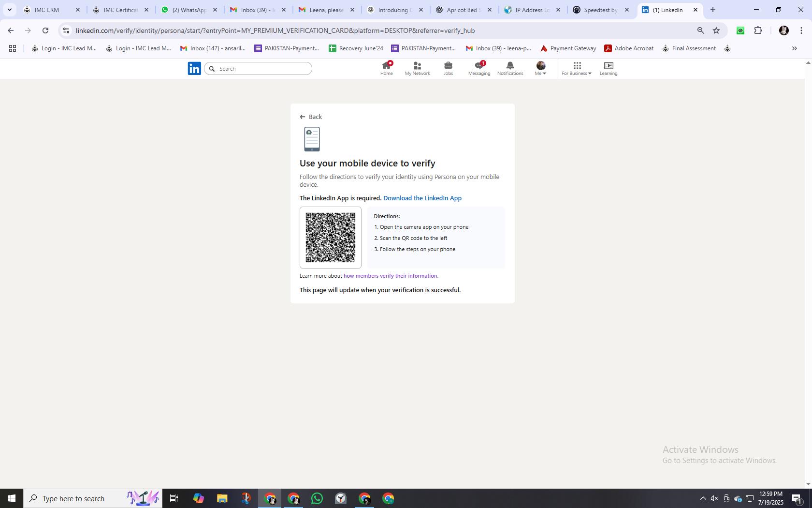Expand the Me profile menu
The width and height of the screenshot is (812, 508).
pos(540,68)
